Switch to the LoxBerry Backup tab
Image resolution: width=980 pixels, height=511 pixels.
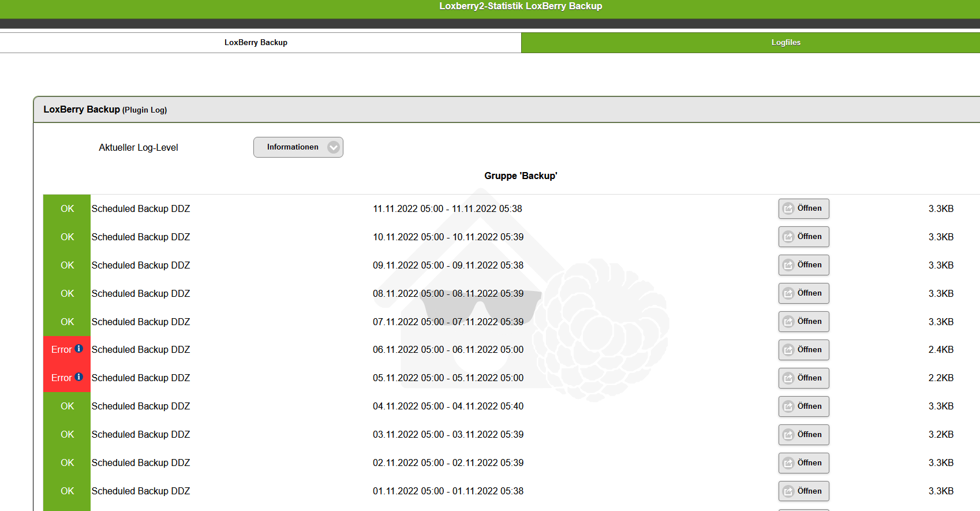[256, 43]
